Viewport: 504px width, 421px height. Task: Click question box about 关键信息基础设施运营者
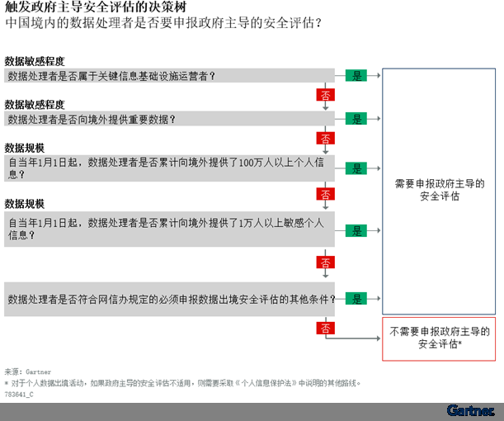point(169,76)
